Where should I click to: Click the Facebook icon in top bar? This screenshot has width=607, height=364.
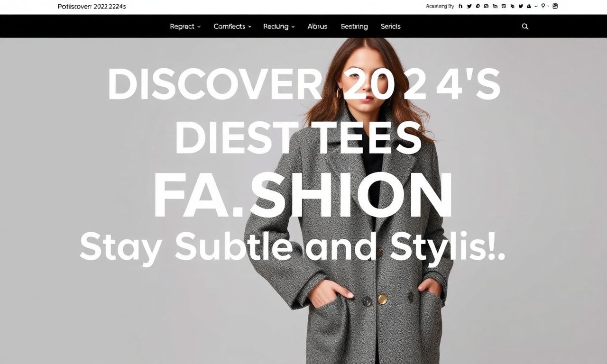pos(460,6)
